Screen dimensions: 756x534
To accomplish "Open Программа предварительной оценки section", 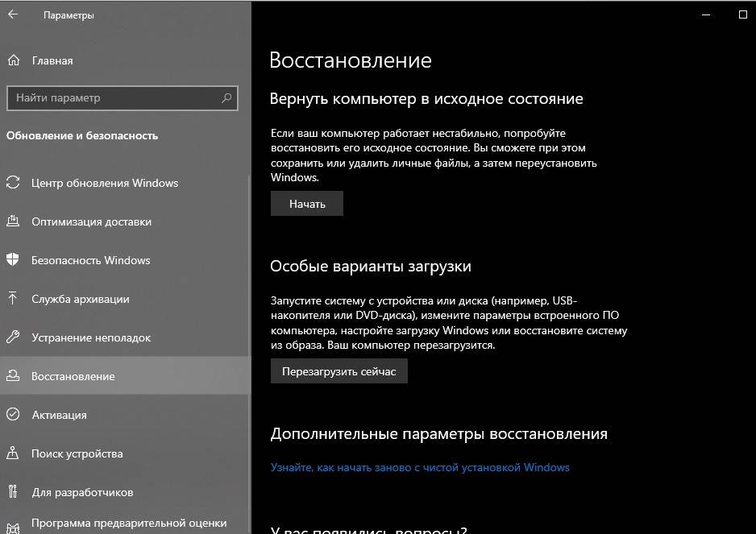I will [128, 524].
